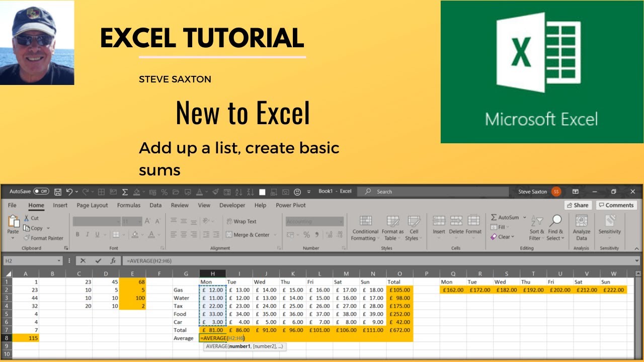Screen dimensions: 644x362
Task: Select the £672.00 total cell
Action: [399, 330]
